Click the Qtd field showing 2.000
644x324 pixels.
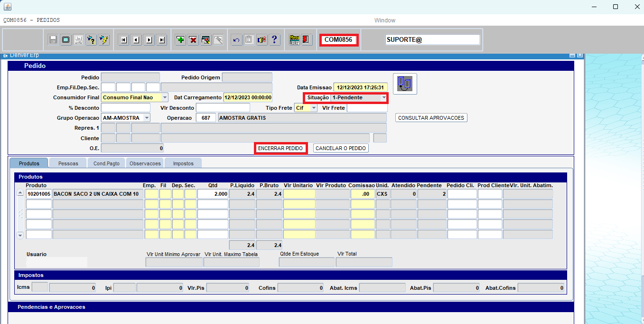[x=213, y=194]
